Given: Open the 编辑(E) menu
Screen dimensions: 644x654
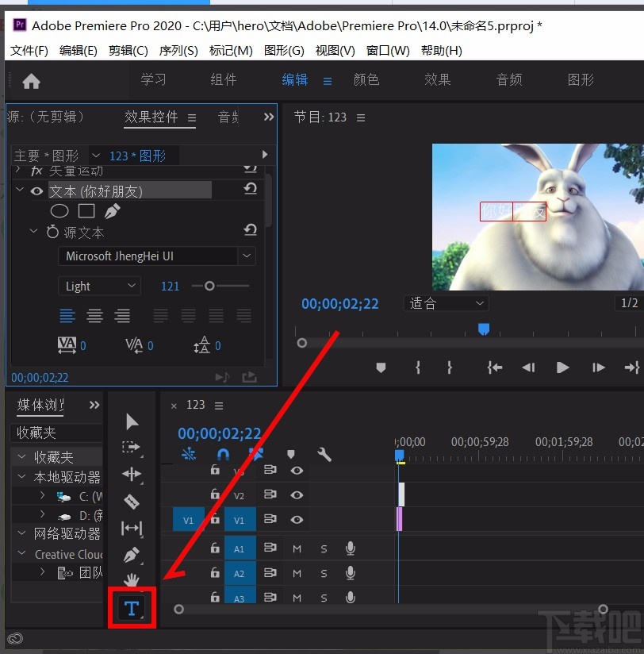Looking at the screenshot, I should coord(78,51).
